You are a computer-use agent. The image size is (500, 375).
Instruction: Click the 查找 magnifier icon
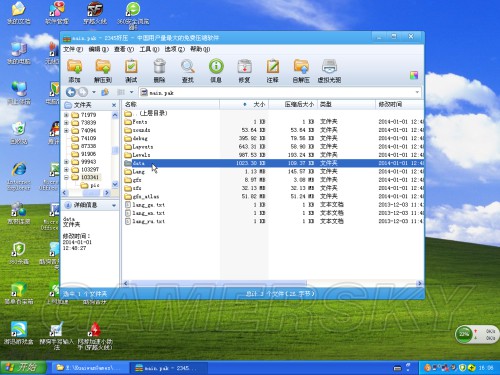pos(188,66)
